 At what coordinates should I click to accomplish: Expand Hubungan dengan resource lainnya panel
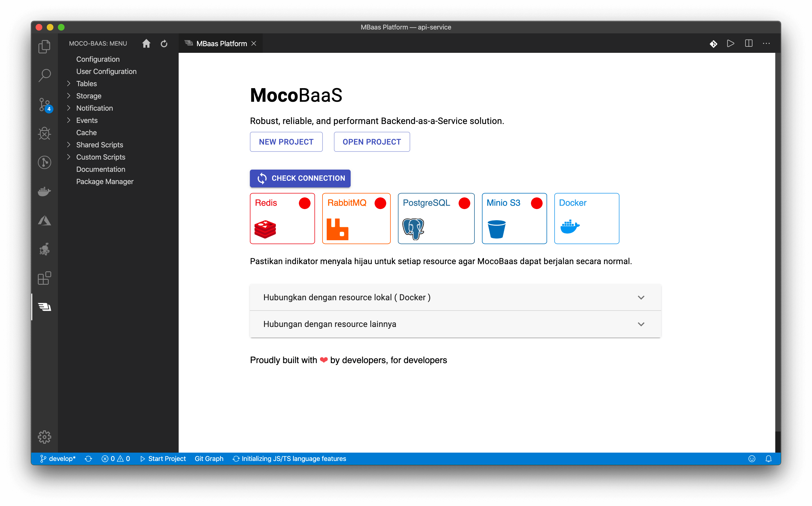coord(455,324)
